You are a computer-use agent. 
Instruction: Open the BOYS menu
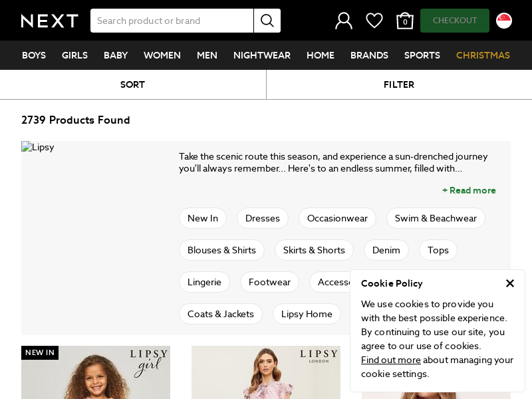click(34, 55)
